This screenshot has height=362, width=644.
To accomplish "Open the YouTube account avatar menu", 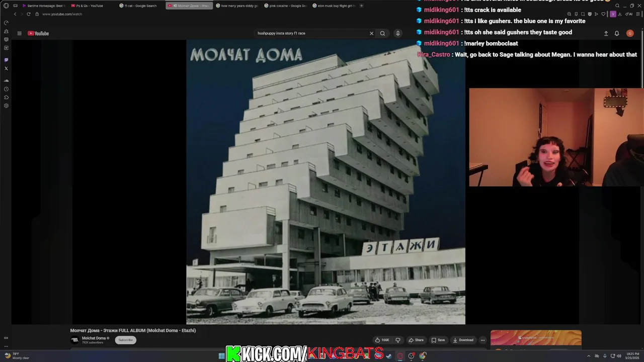I will pos(630,33).
